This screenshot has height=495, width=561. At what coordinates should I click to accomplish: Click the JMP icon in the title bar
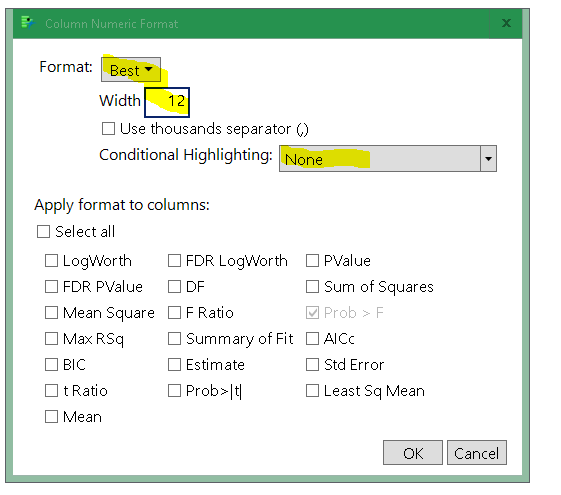click(x=28, y=23)
